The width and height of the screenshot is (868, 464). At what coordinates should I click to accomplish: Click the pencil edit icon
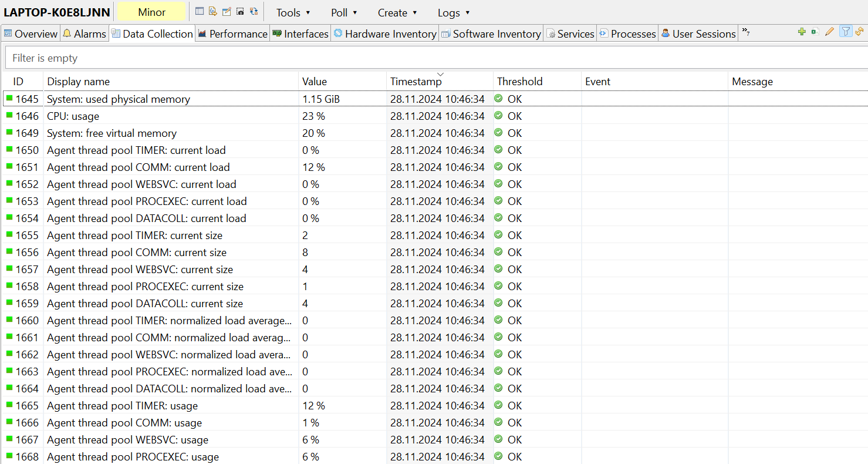point(829,32)
